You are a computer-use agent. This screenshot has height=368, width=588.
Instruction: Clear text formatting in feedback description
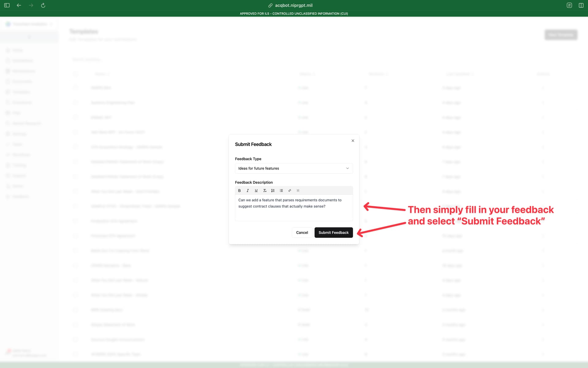(x=265, y=191)
